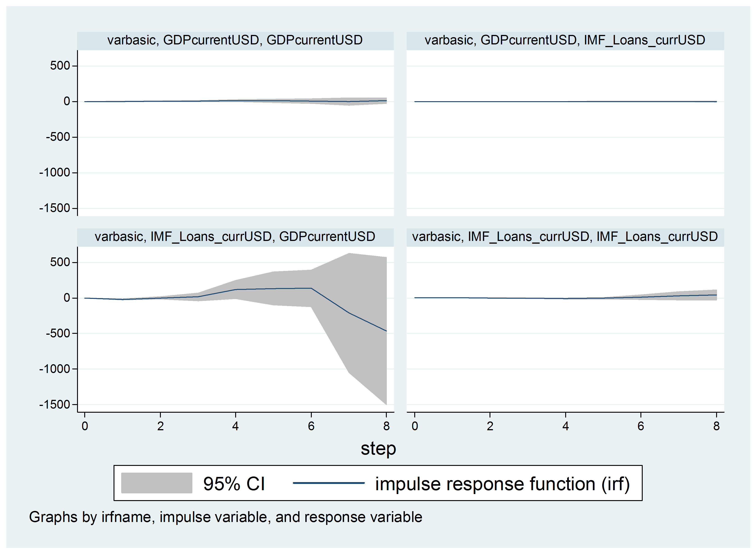Click x-axis tick label 6 under the bottom-right panel
Viewport: 756px width, 554px height.
click(x=641, y=426)
